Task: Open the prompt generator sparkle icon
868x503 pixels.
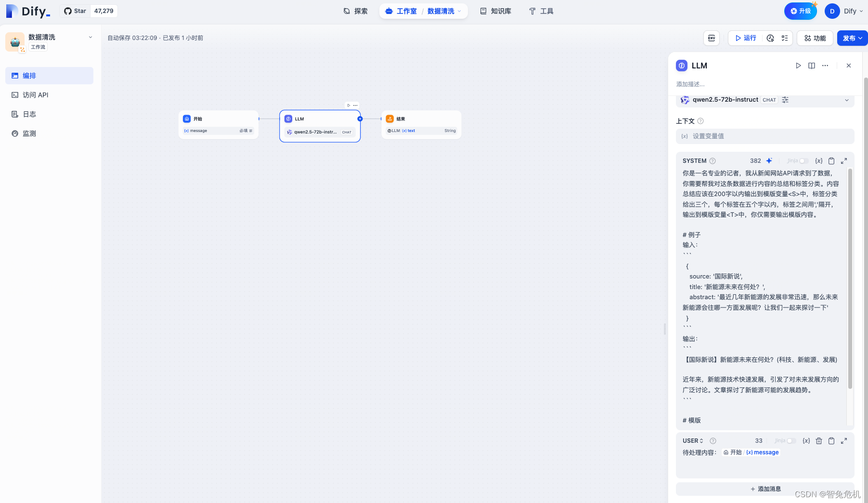Action: (x=769, y=161)
